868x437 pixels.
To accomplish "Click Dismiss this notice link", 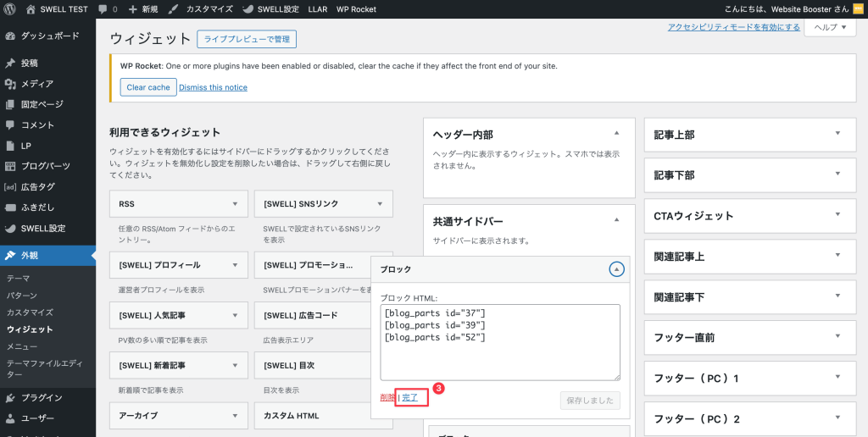I will point(213,87).
